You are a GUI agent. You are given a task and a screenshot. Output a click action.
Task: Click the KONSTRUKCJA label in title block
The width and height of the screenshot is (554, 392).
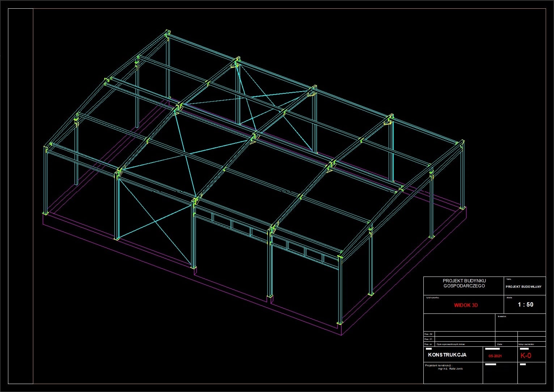point(447,355)
